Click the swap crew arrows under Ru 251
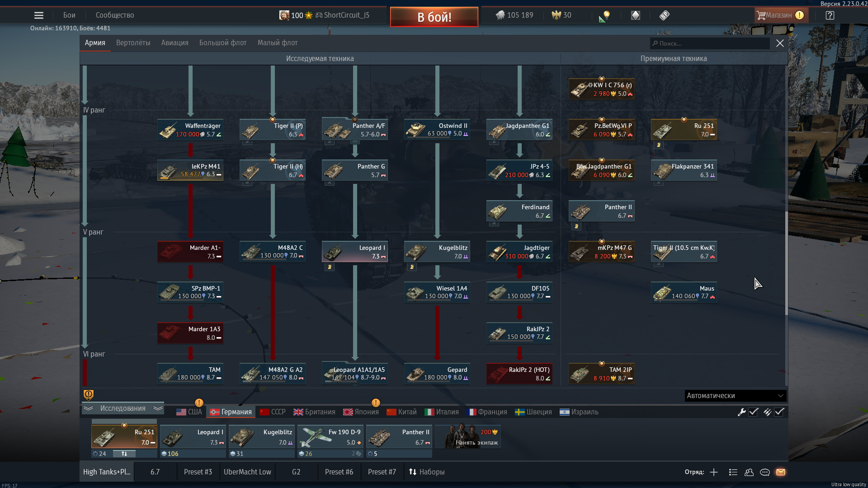868x488 pixels. (x=124, y=454)
